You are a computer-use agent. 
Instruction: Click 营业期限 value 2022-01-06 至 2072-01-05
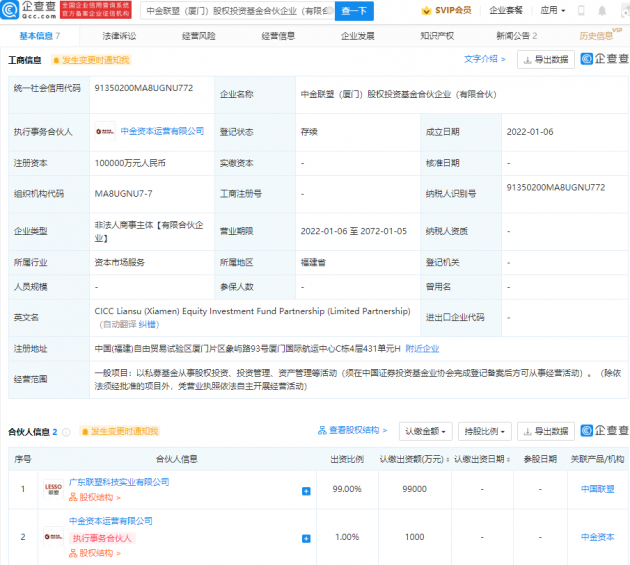354,231
